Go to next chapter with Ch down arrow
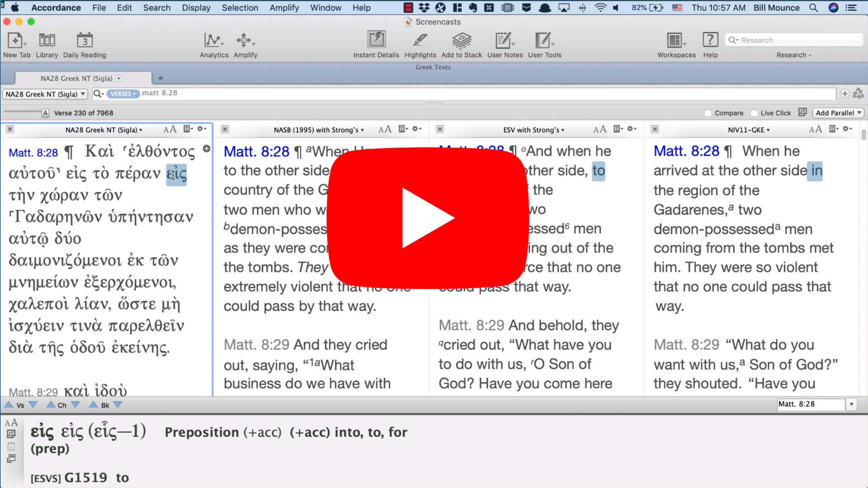The width and height of the screenshot is (868, 488). click(75, 404)
